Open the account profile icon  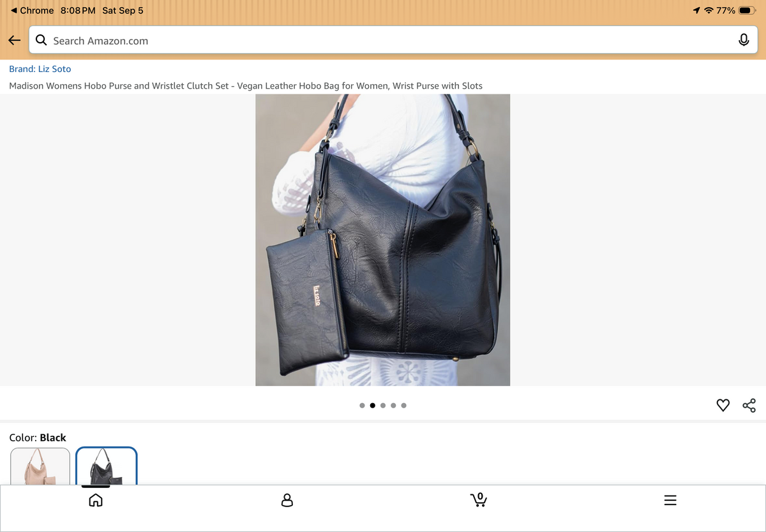[287, 500]
